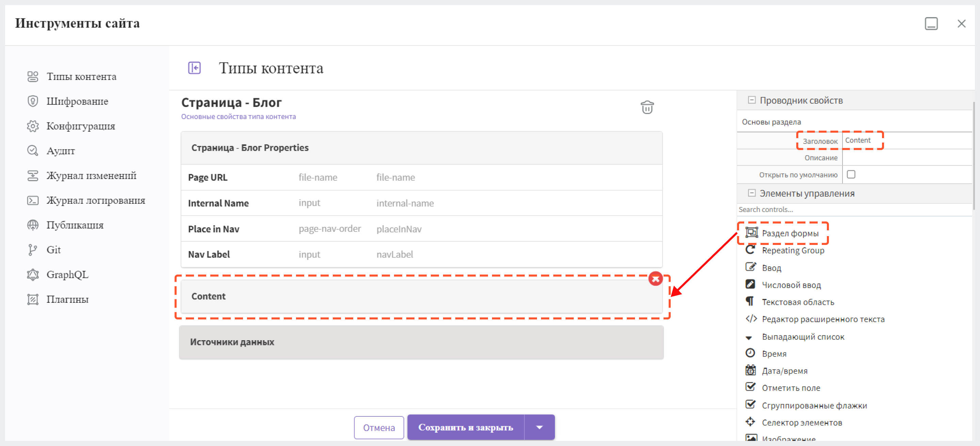Screen dimensions: 980x446
Task: Remove the Content section with the red X
Action: point(655,279)
